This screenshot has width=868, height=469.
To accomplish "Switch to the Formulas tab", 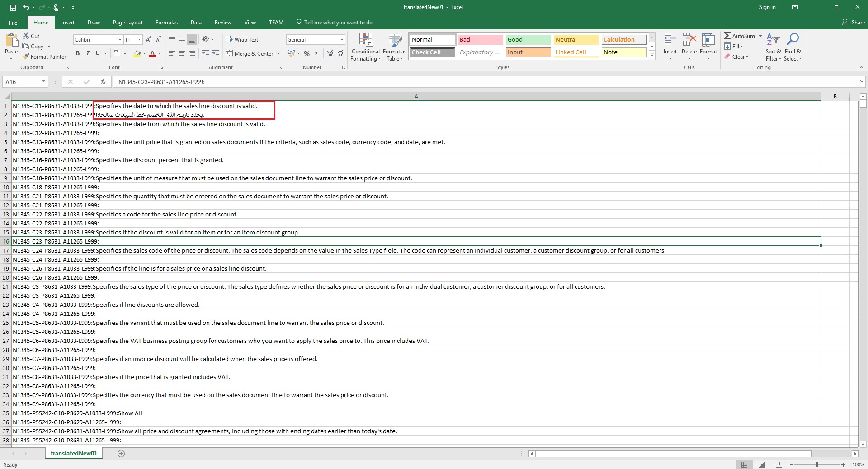I will point(166,23).
